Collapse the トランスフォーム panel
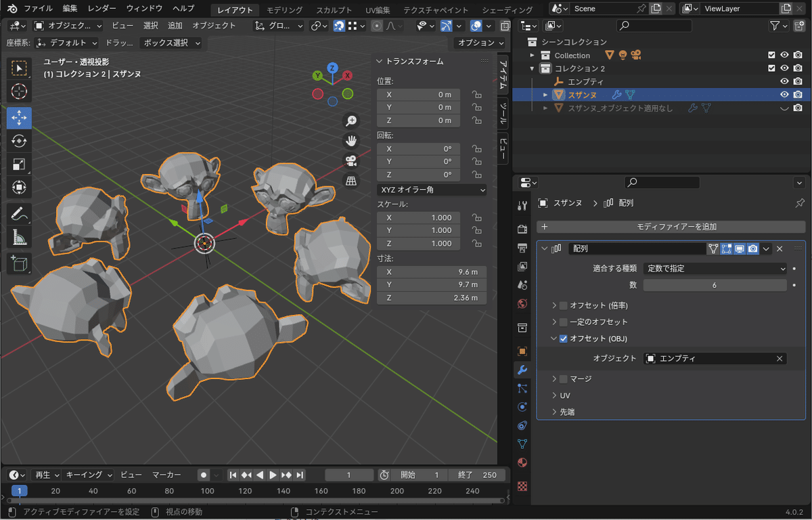Image resolution: width=812 pixels, height=520 pixels. pos(380,62)
